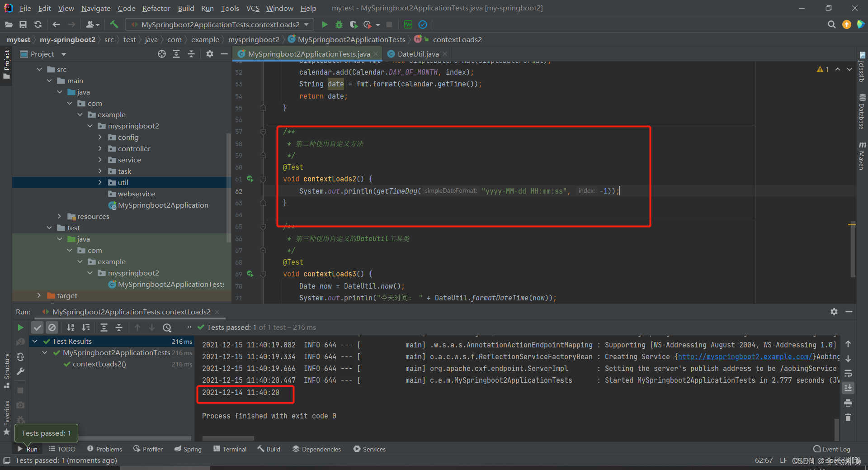This screenshot has width=868, height=470.
Task: Toggle showing passed tests in Test Results
Action: (x=37, y=327)
